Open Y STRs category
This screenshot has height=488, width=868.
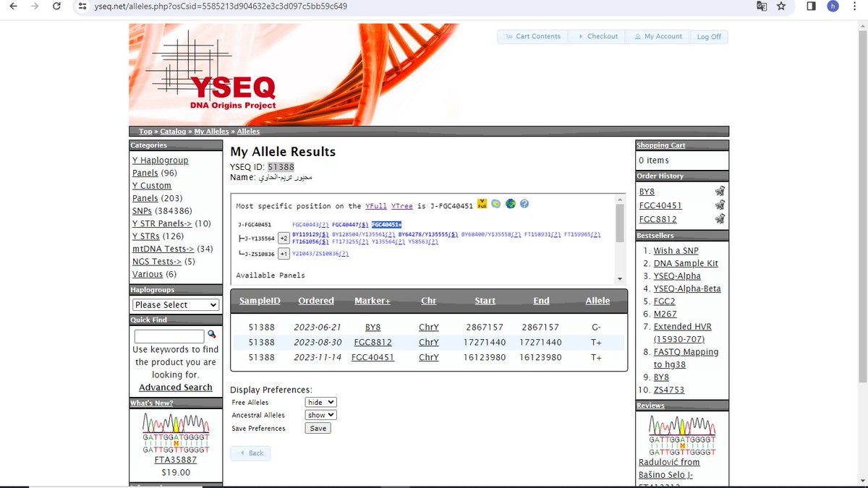point(148,236)
